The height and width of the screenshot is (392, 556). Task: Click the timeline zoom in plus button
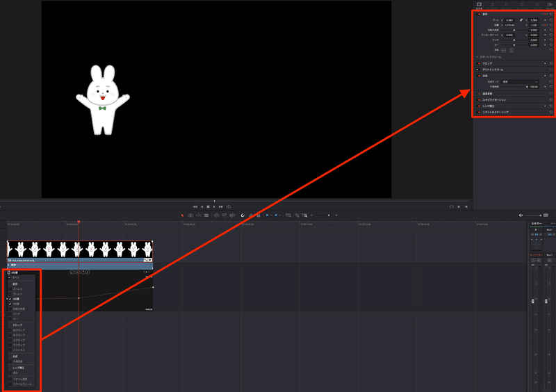click(x=336, y=215)
